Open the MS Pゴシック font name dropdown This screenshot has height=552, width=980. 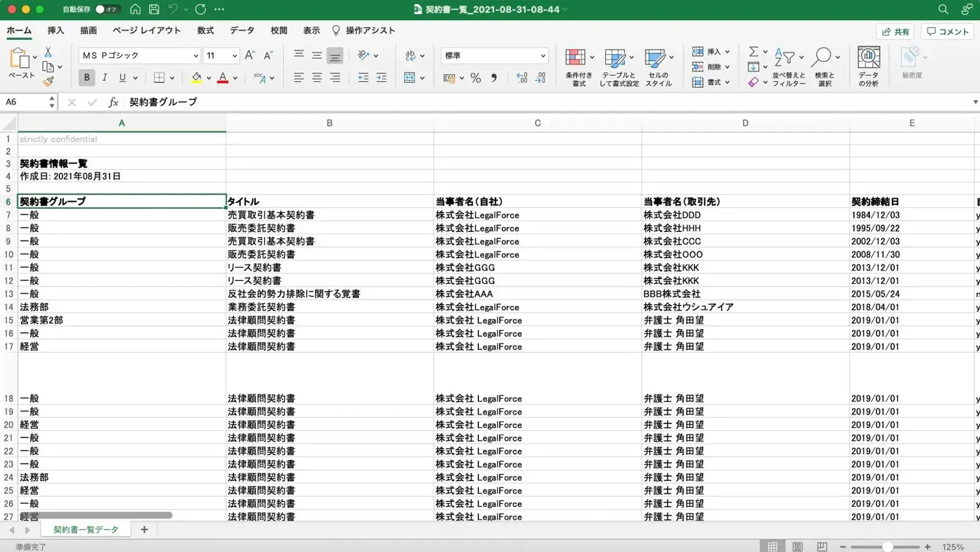point(195,56)
